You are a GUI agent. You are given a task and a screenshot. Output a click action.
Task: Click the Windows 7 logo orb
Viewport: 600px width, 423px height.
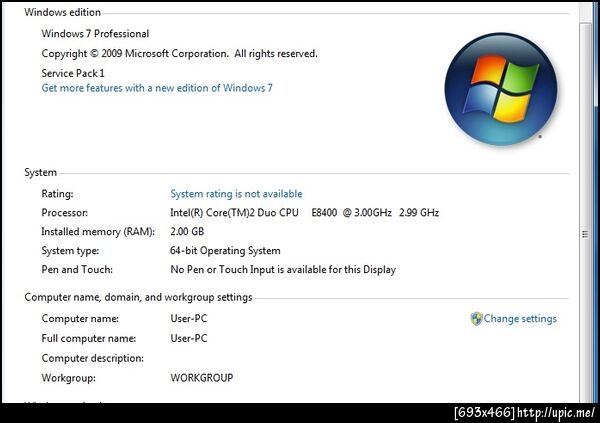click(x=501, y=89)
